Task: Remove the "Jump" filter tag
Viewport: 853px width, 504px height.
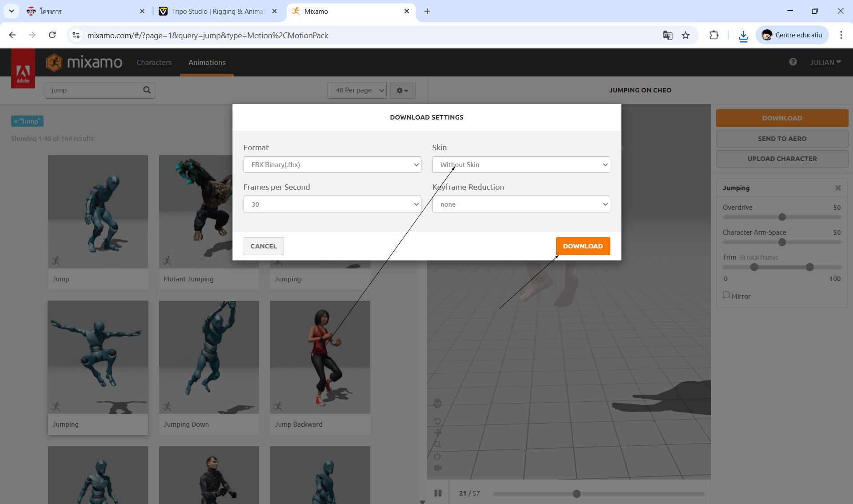Action: (16, 121)
